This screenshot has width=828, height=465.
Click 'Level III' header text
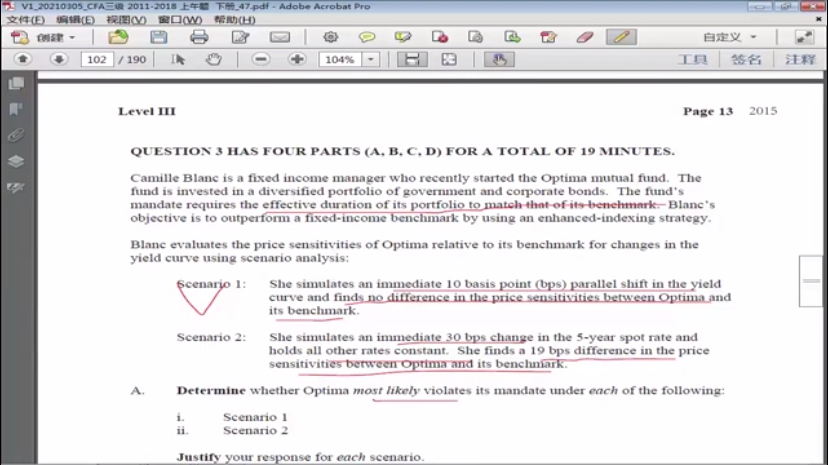[147, 111]
